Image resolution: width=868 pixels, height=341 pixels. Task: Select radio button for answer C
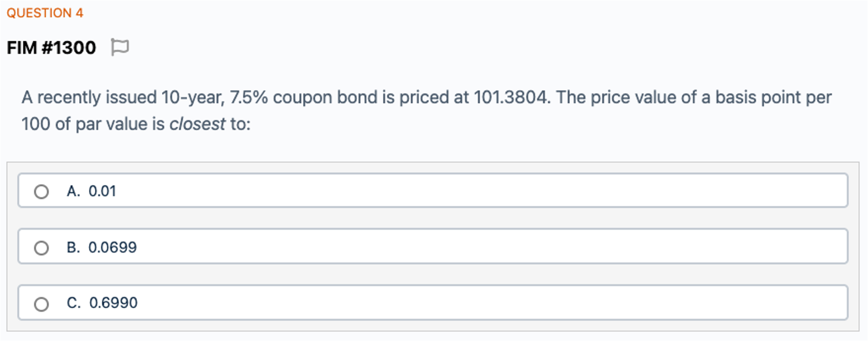coord(41,304)
